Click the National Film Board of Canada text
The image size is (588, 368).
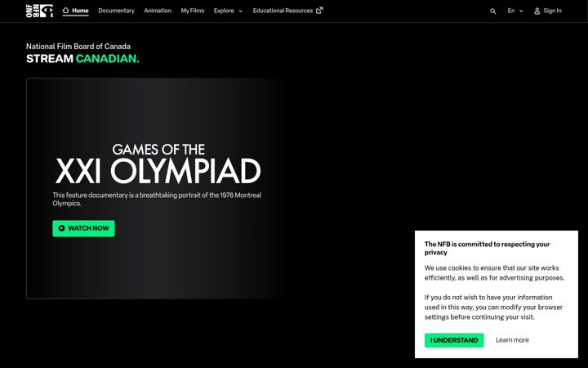(78, 47)
